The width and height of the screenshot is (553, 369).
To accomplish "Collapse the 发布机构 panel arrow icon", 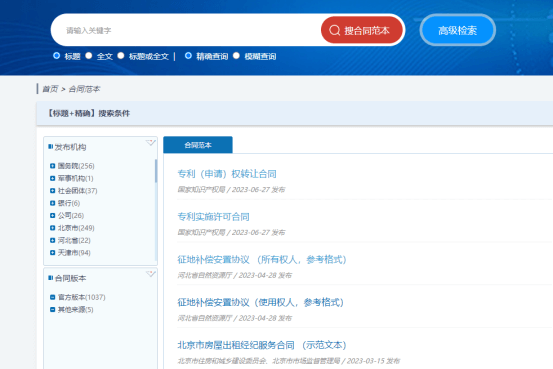I will pyautogui.click(x=151, y=143).
